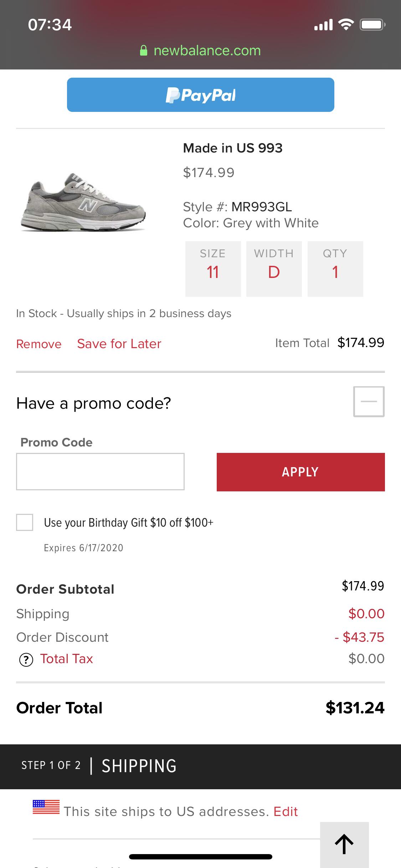
Task: Focus the Promo Code input field
Action: pyautogui.click(x=100, y=472)
